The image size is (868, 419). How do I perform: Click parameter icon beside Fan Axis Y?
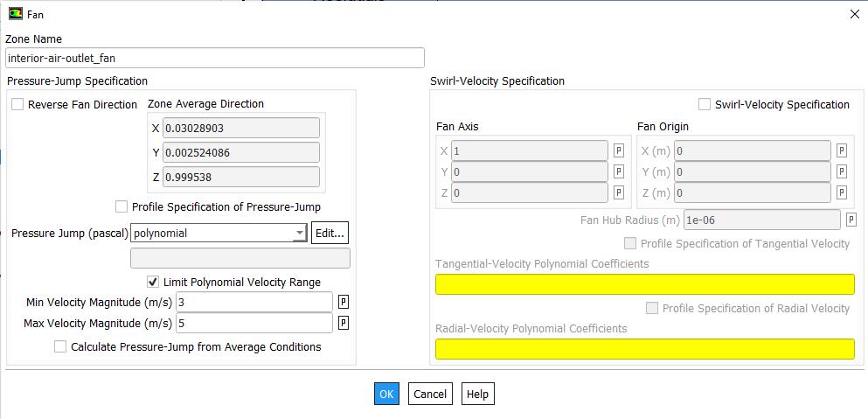(619, 171)
